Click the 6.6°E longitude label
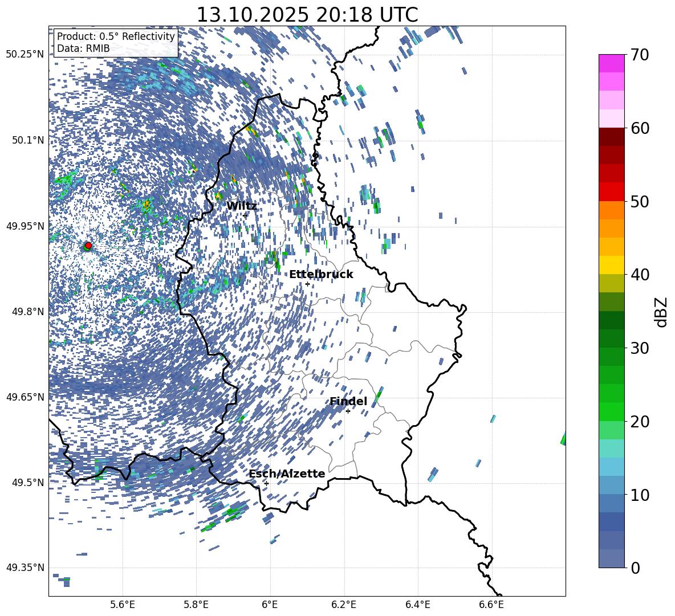This screenshot has height=616, width=675. 491,605
